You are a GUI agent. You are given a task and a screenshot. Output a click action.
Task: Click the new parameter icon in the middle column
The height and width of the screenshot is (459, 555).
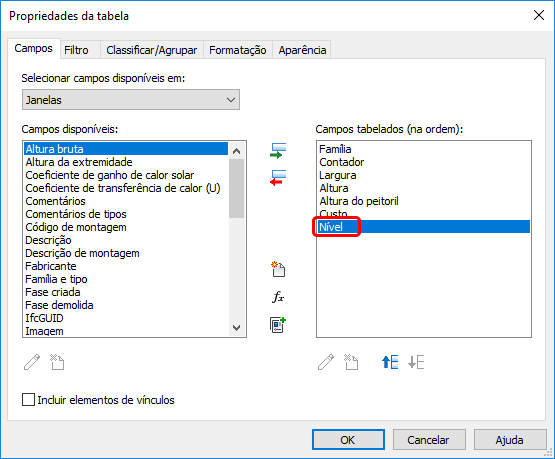[278, 269]
